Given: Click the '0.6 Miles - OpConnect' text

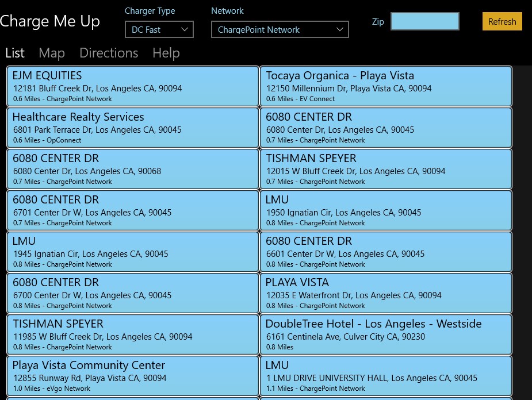Looking at the screenshot, I should [47, 140].
